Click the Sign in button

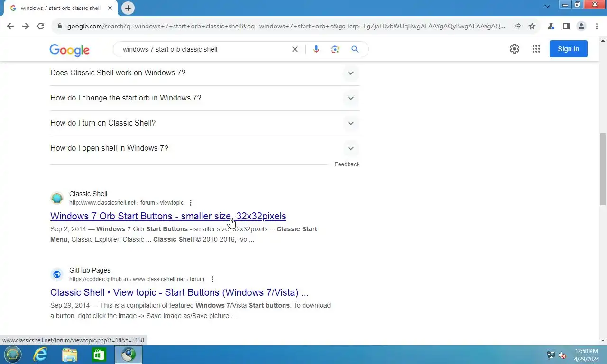[569, 49]
